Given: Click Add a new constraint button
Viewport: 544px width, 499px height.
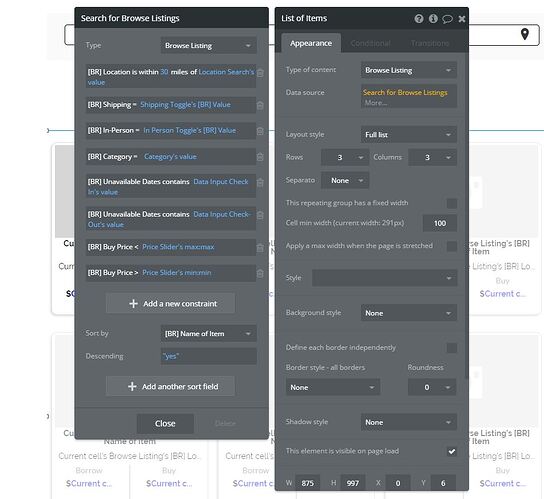Looking at the screenshot, I should [x=170, y=304].
